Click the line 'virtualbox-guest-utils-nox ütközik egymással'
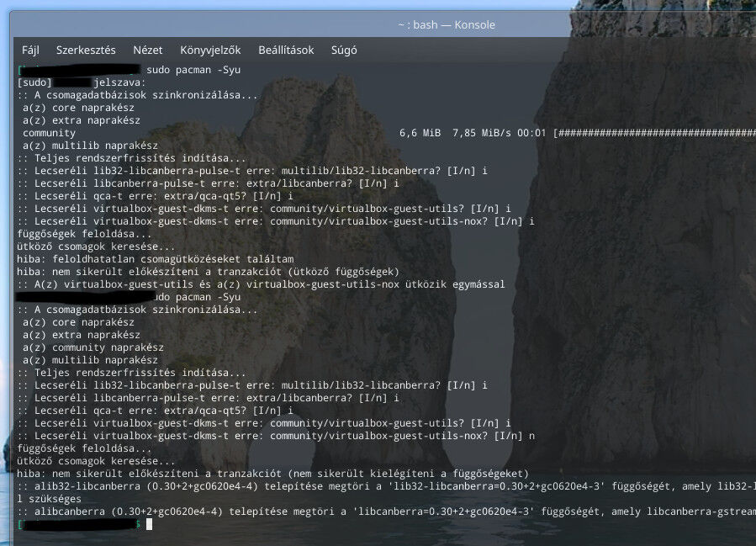Screen dimensions: 756x546 pos(261,284)
